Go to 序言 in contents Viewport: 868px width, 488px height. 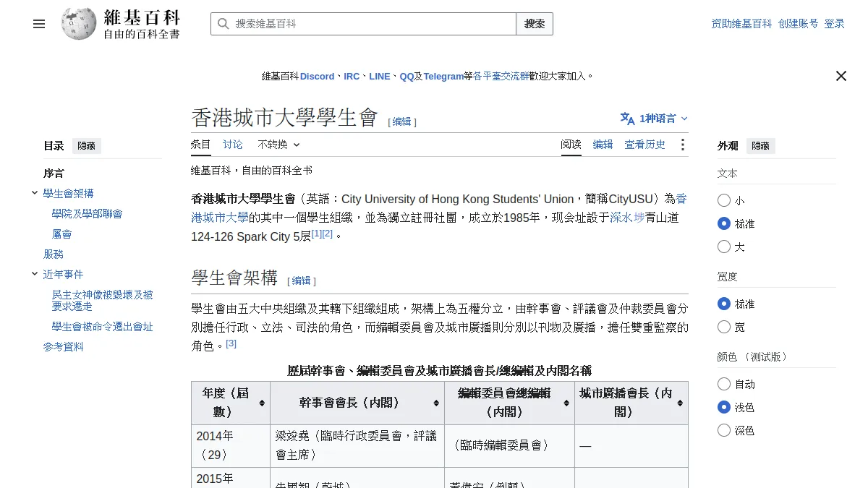coord(54,174)
